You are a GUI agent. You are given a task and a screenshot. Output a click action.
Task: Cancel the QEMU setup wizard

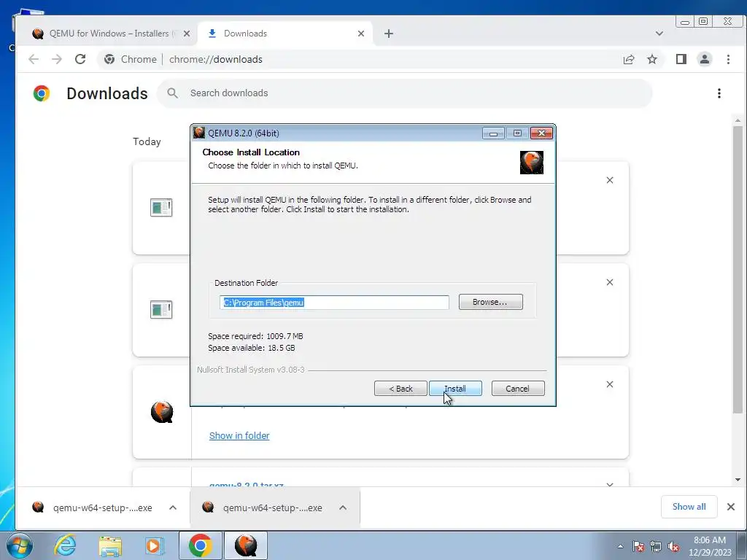517,389
